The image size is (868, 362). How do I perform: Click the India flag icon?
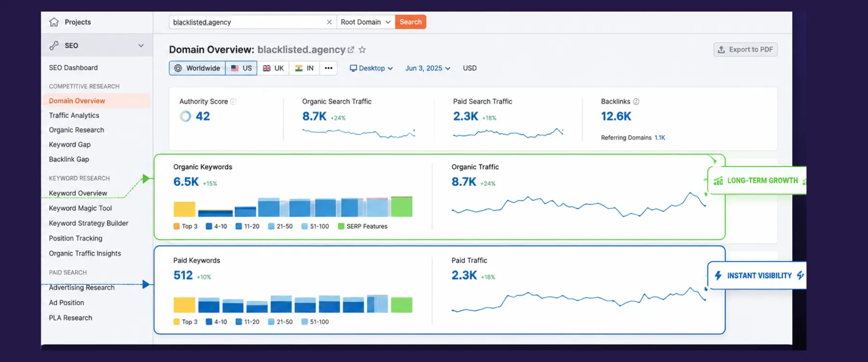(299, 68)
